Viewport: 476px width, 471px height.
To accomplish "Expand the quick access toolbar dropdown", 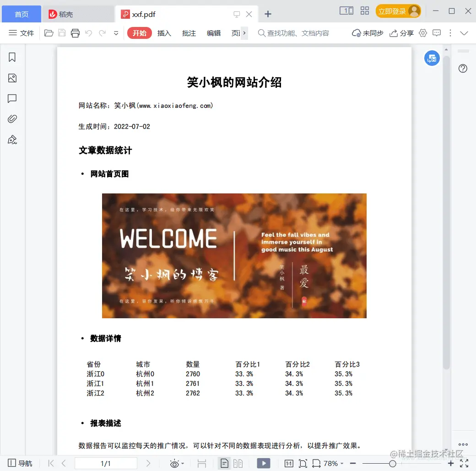I will pyautogui.click(x=116, y=33).
